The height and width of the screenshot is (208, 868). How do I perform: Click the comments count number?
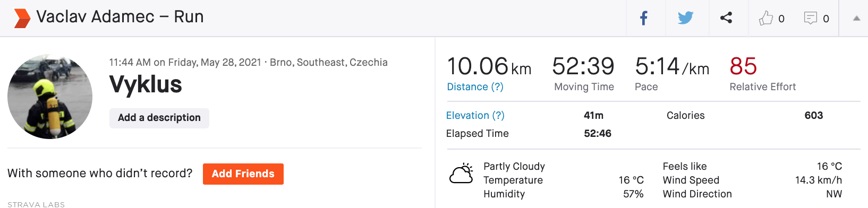pos(826,19)
